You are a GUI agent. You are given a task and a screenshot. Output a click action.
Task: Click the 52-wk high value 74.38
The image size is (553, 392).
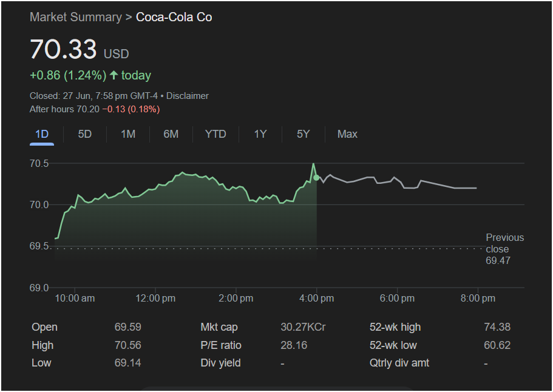pos(497,327)
